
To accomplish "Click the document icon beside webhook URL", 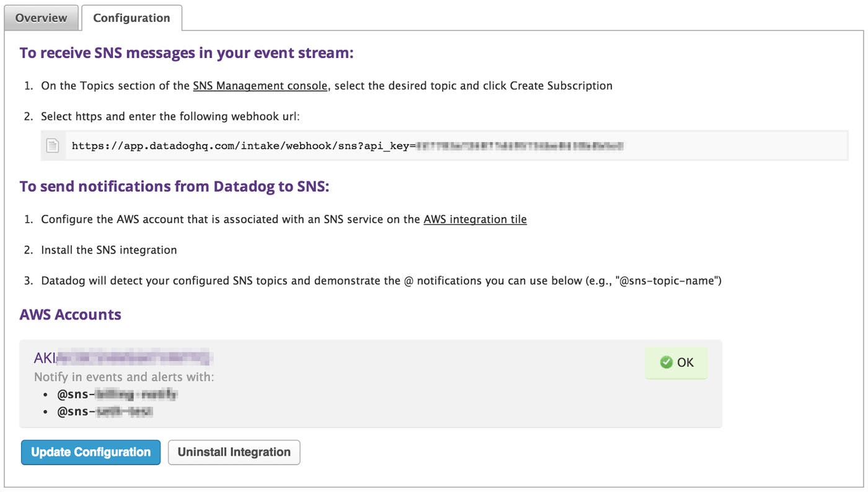I will (53, 146).
